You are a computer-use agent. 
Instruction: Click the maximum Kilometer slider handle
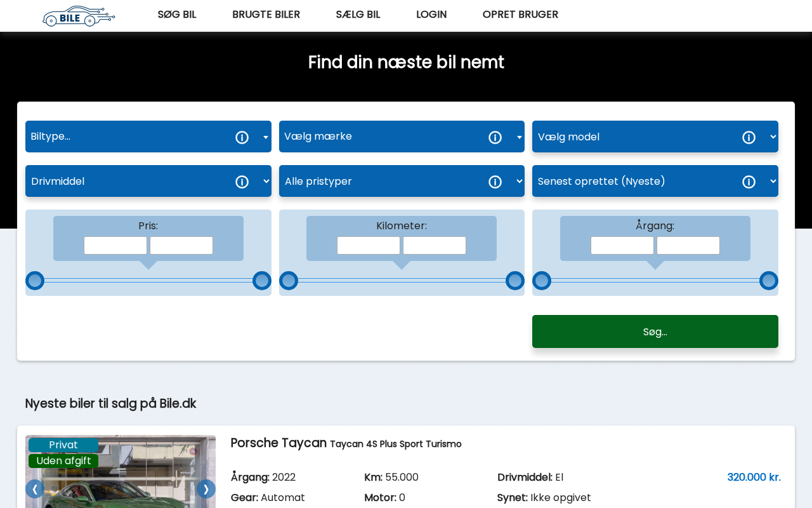[515, 281]
